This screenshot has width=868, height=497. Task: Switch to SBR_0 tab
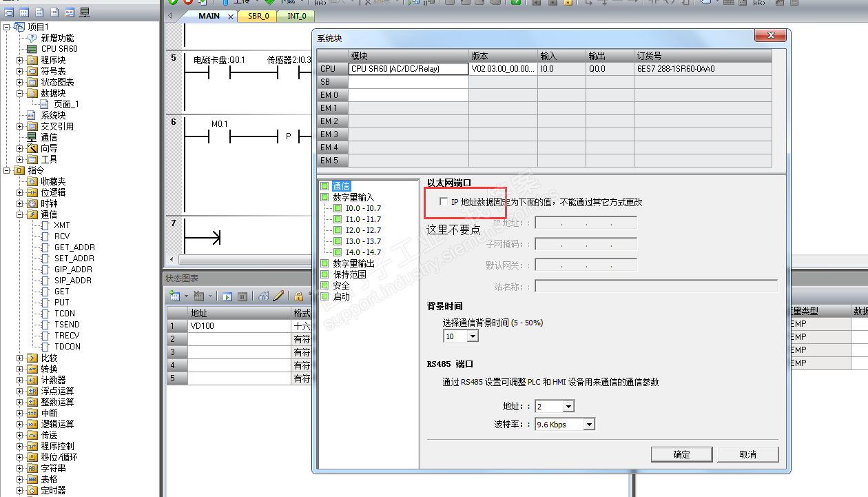(x=258, y=16)
